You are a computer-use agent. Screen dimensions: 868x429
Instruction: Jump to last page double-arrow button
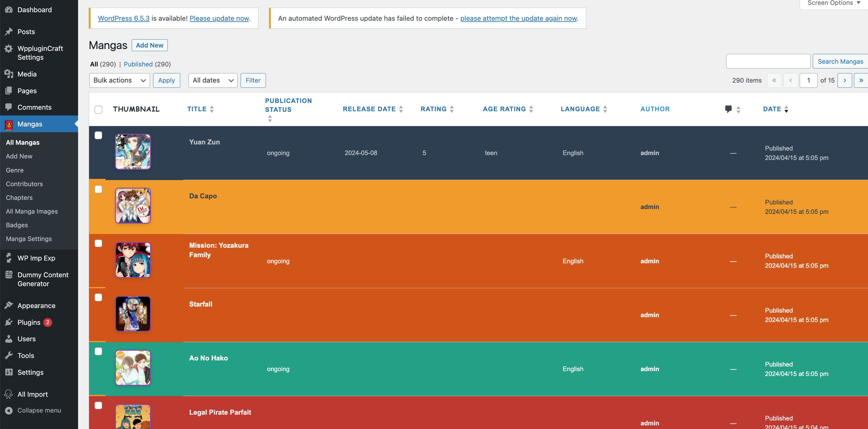[x=861, y=80]
